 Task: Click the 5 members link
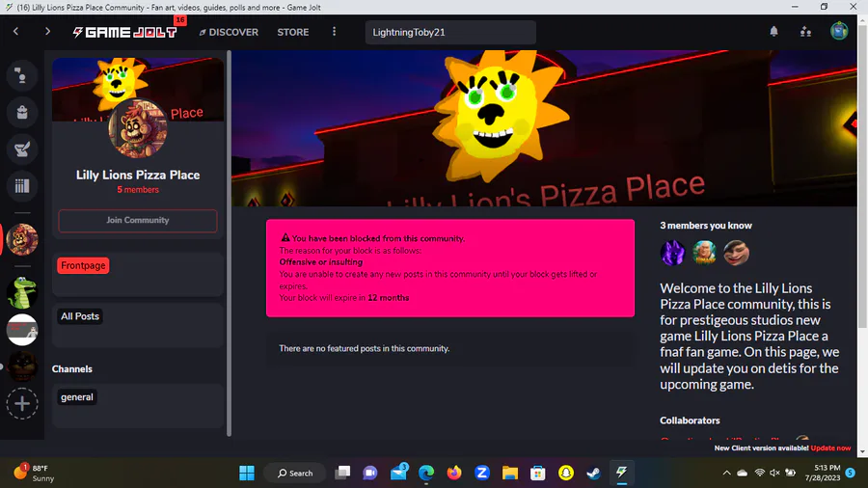tap(138, 190)
